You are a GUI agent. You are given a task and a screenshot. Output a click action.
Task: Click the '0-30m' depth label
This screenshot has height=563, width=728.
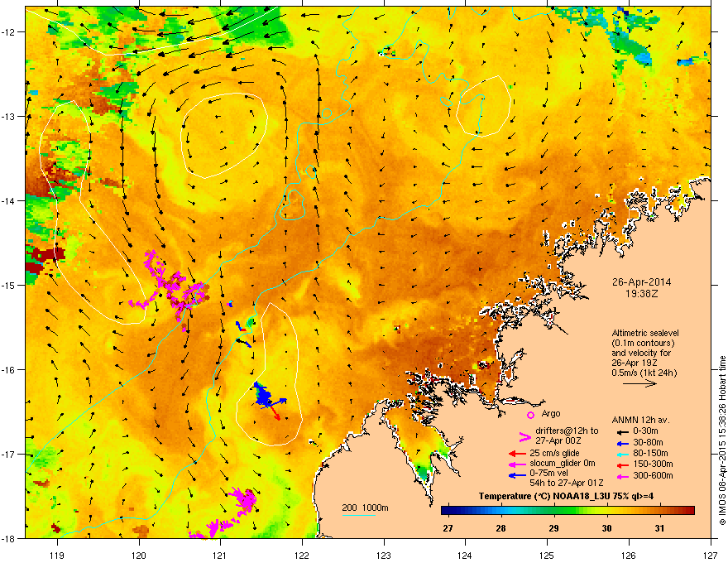tap(646, 431)
